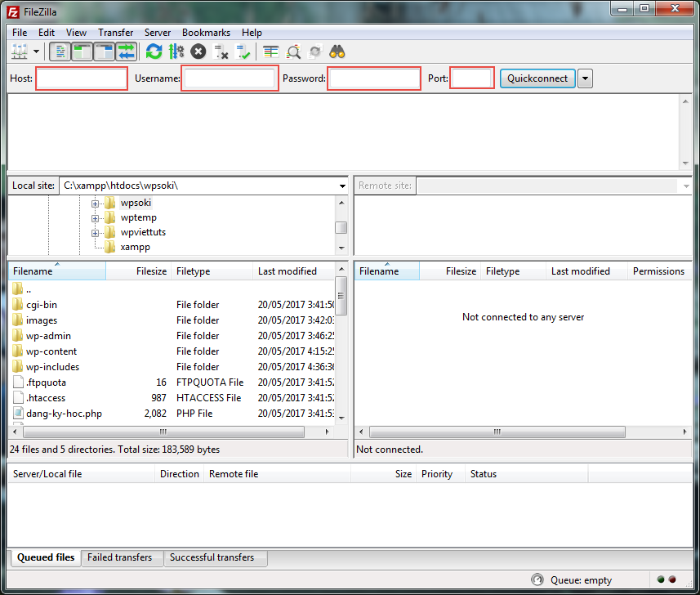Click the disconnect from server icon

pos(221,51)
